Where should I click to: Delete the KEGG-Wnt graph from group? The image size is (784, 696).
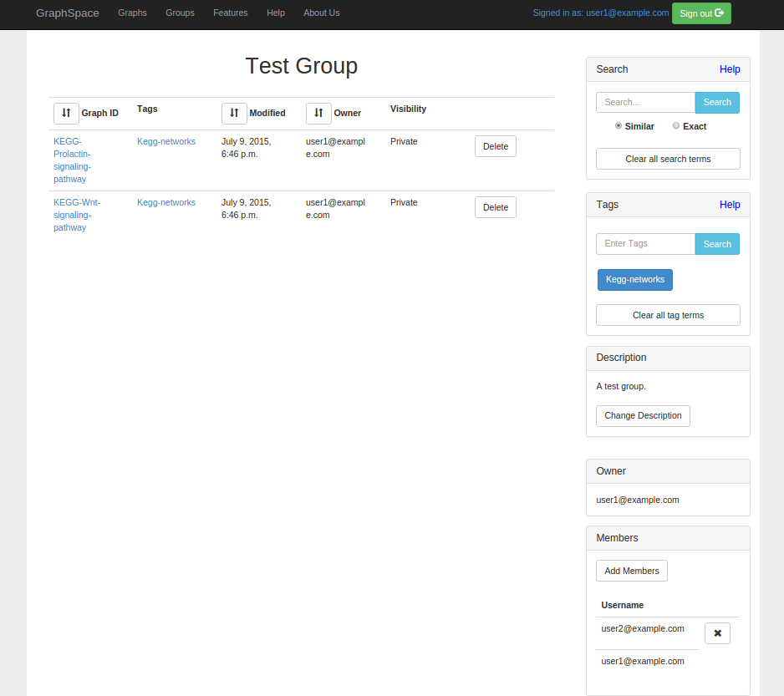click(495, 207)
